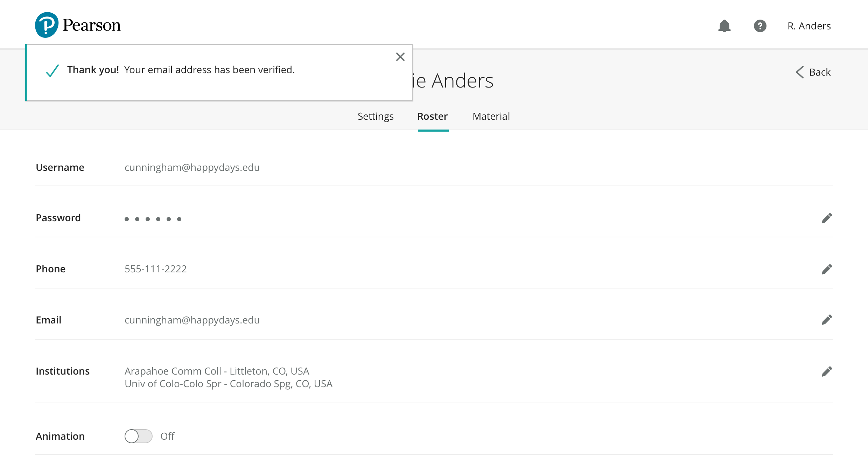Go Back to the previous page

(x=819, y=72)
